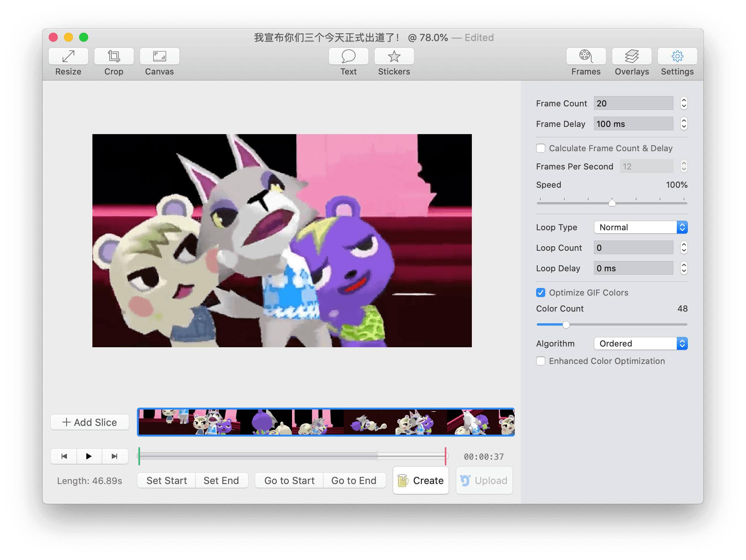Open the Canvas tool

tap(159, 62)
